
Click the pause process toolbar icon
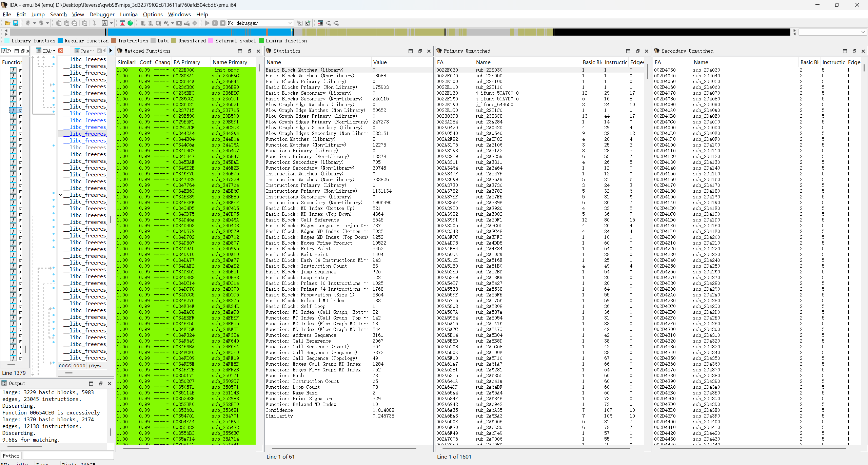pos(215,23)
